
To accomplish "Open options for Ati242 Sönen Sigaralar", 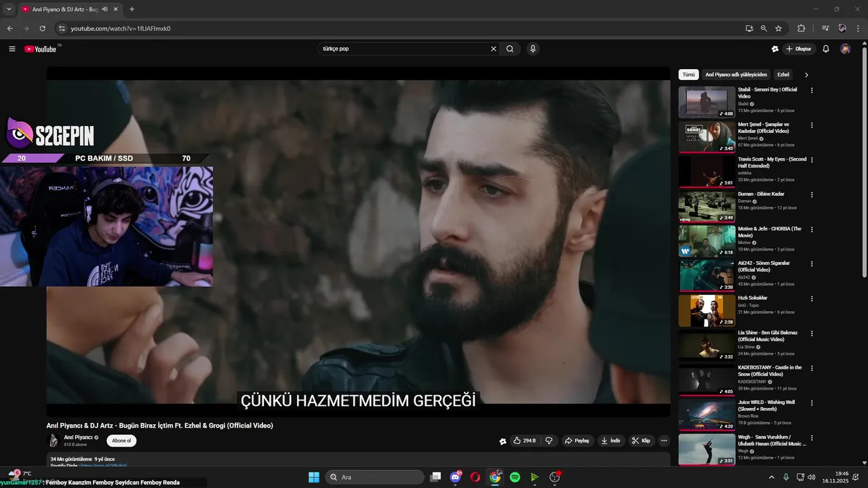I will pos(812,264).
